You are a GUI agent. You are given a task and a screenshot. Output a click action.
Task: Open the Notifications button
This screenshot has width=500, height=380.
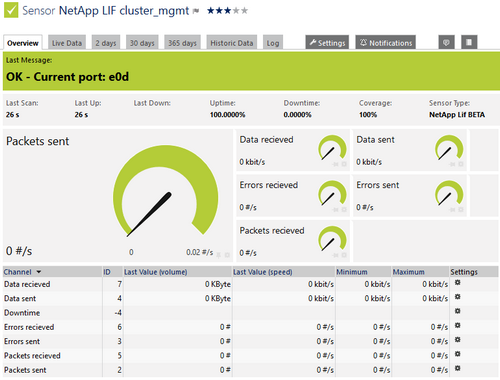[386, 43]
